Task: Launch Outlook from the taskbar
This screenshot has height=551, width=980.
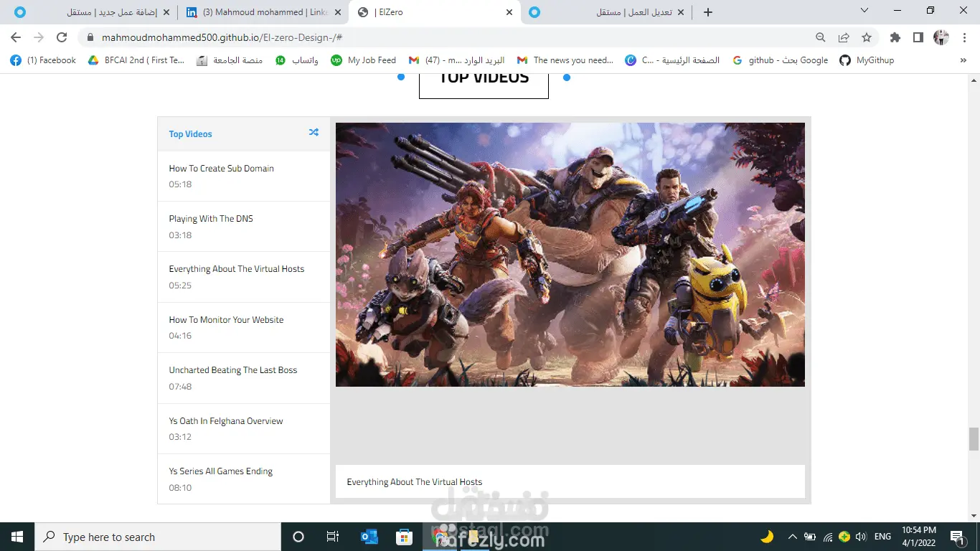Action: coord(369,537)
